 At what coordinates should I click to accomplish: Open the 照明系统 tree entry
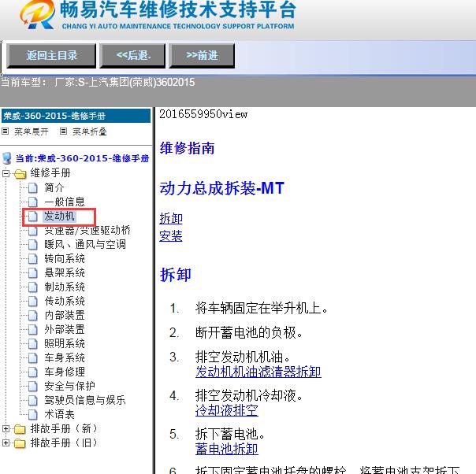(x=65, y=343)
